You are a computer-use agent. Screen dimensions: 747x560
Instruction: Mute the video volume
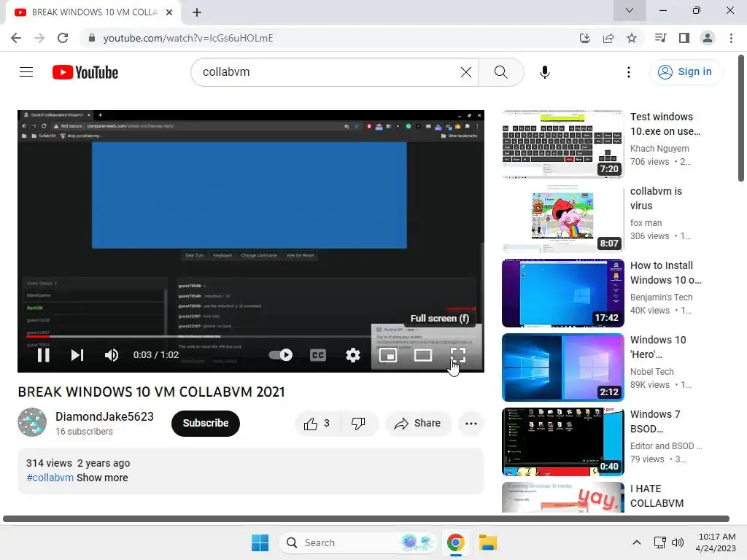[112, 355]
